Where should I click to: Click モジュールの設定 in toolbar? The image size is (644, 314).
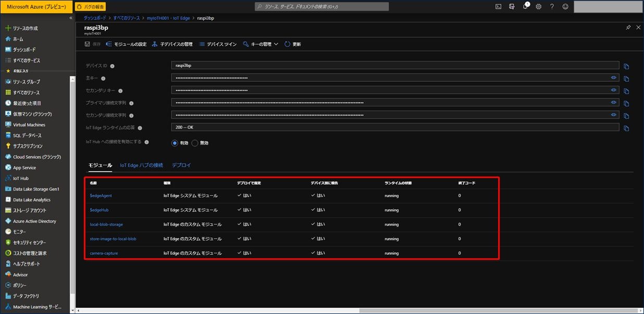pyautogui.click(x=126, y=44)
